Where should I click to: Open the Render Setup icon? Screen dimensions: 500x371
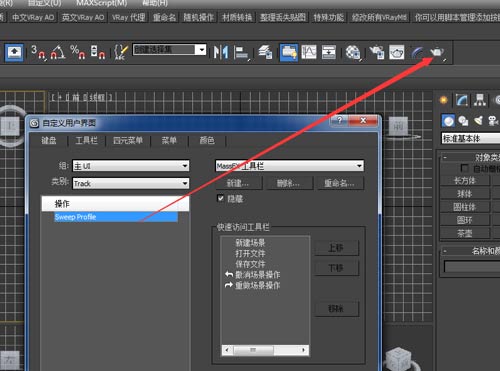(377, 52)
